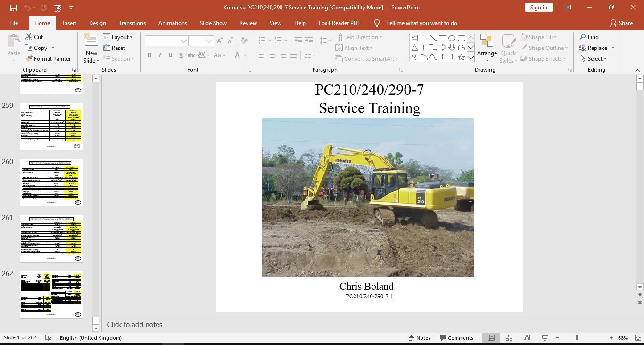Screen dimensions: 644x345
Task: Switch to the Slide Show tab
Action: [x=213, y=23]
